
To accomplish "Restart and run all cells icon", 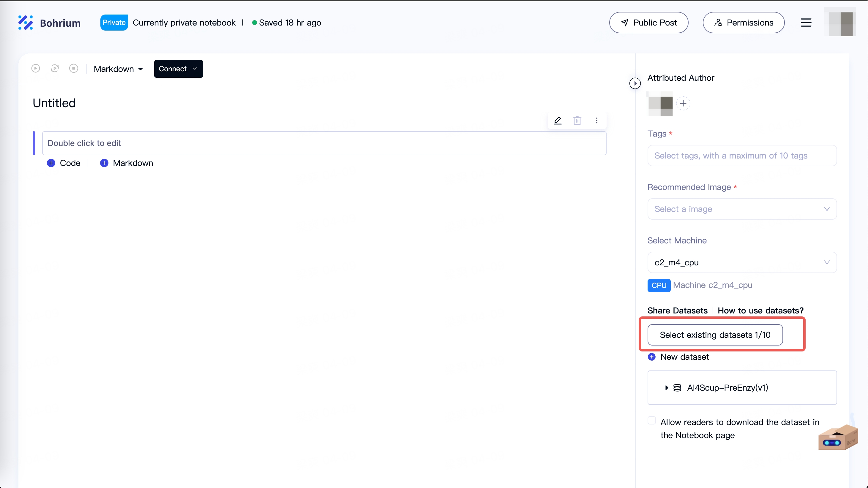I will (55, 69).
